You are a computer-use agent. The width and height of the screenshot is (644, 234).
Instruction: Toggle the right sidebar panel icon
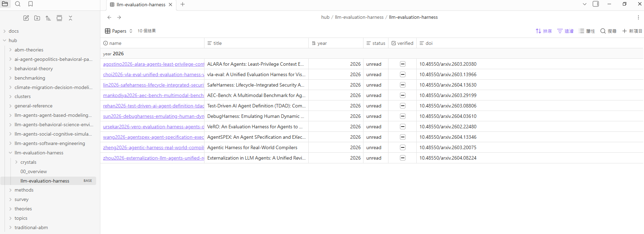coord(596,4)
